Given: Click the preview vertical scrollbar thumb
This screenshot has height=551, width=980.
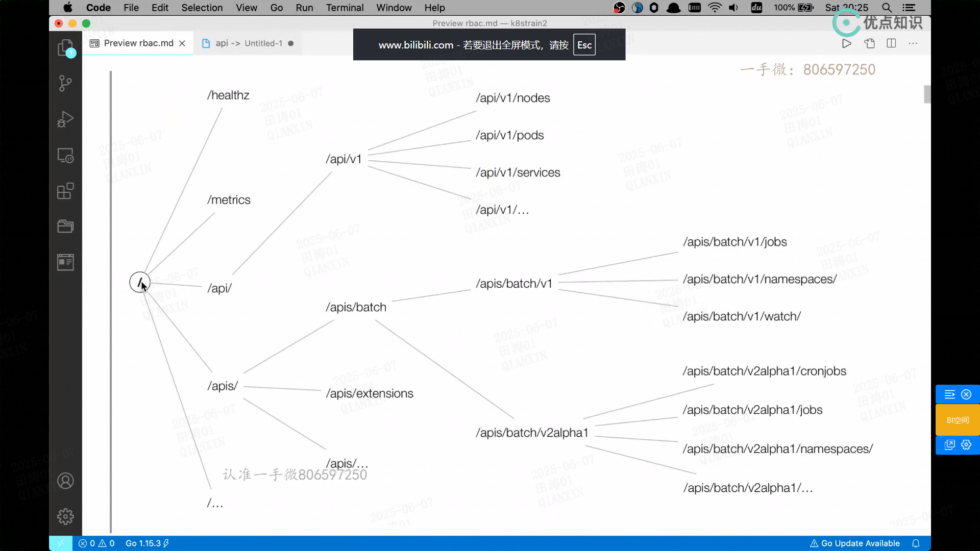Looking at the screenshot, I should point(927,94).
